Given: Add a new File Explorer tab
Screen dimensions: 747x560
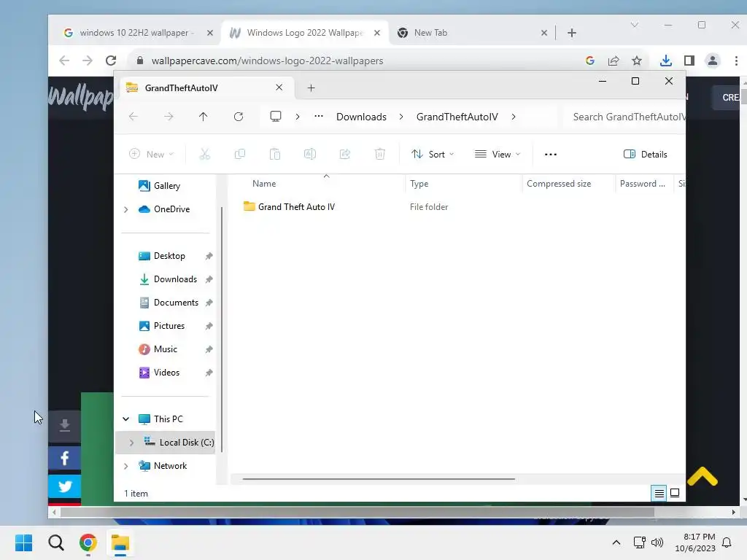Looking at the screenshot, I should [311, 87].
